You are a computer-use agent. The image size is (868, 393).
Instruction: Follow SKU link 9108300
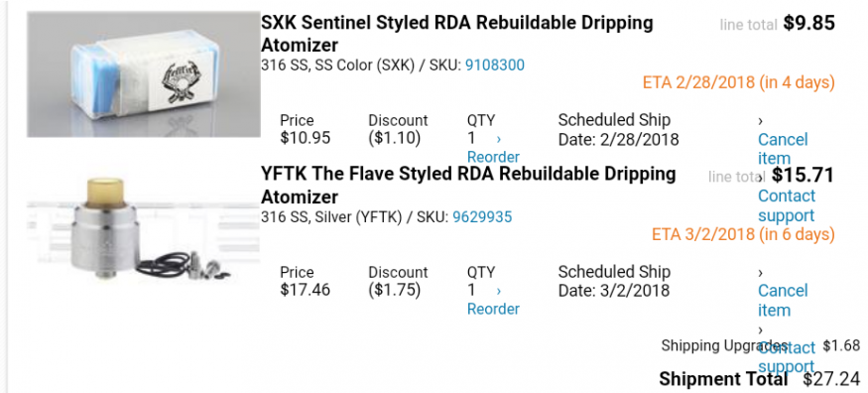494,65
